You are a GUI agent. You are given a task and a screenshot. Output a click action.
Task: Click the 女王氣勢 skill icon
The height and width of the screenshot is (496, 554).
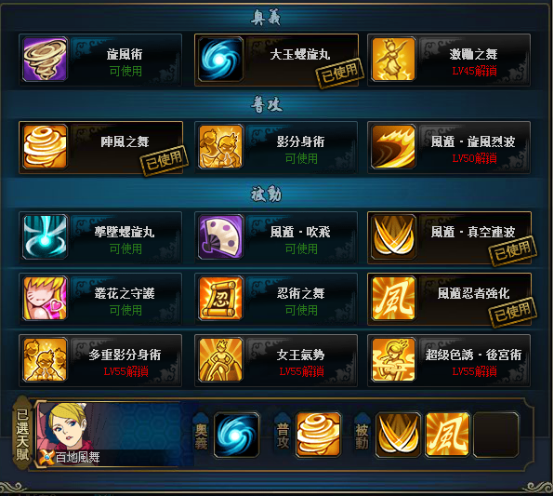point(220,360)
